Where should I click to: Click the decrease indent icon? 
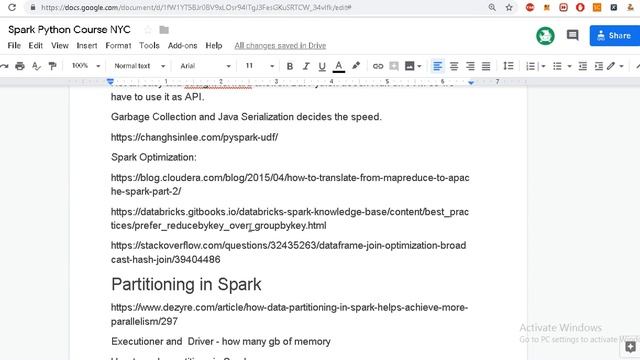pos(582,66)
